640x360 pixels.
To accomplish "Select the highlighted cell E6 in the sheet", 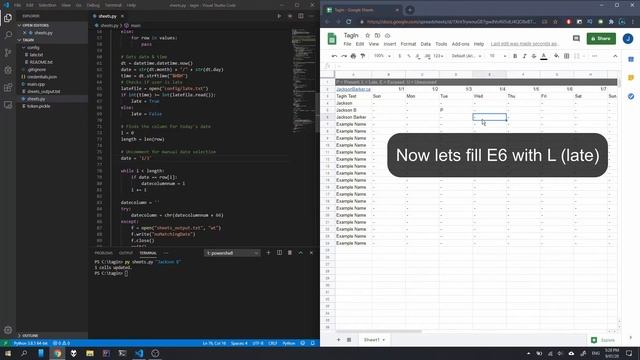I will pyautogui.click(x=489, y=117).
